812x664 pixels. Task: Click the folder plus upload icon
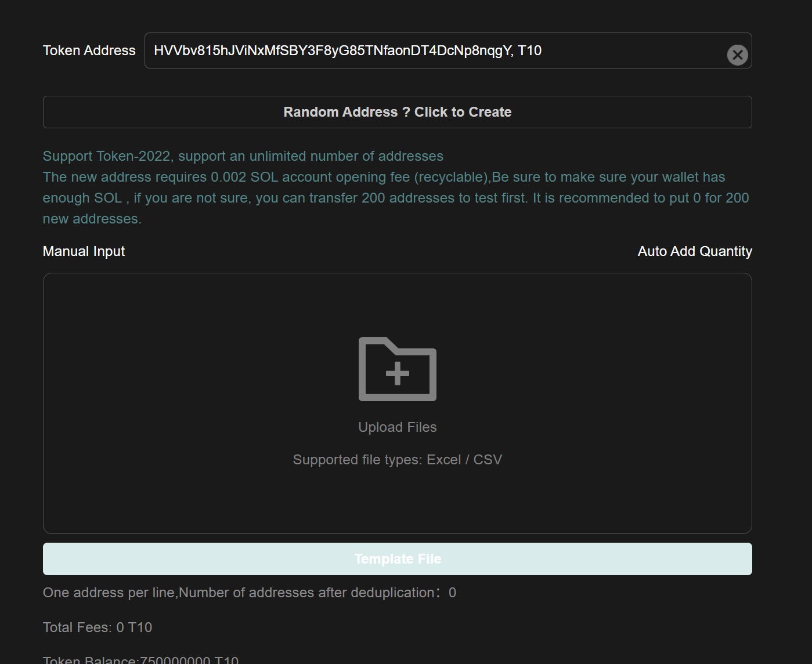(x=398, y=369)
